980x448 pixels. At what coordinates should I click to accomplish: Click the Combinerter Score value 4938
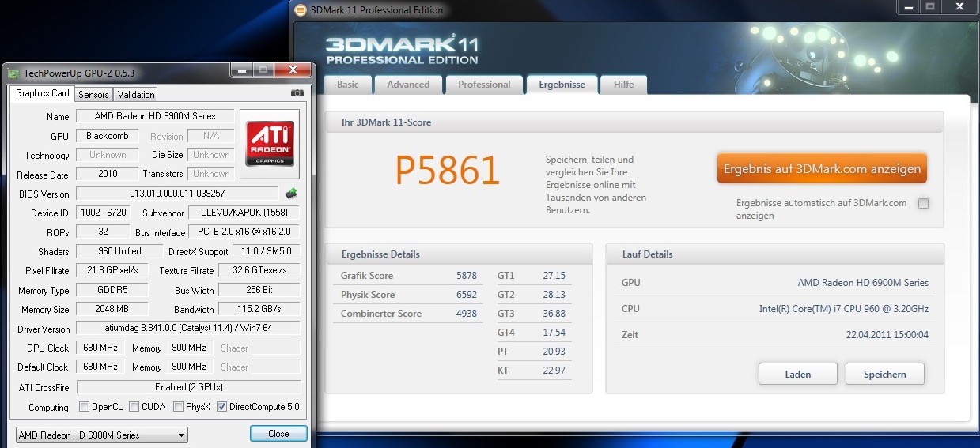[x=467, y=314]
